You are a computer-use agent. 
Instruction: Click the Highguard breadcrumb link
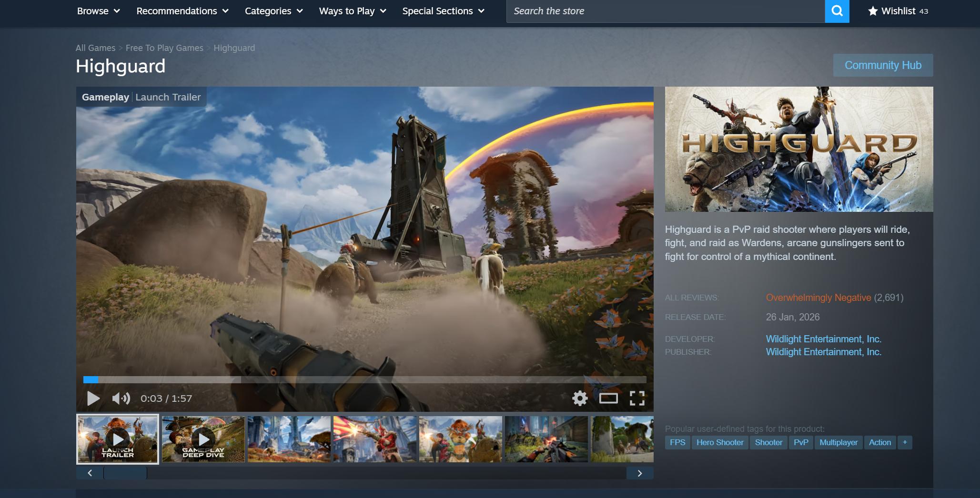click(234, 48)
